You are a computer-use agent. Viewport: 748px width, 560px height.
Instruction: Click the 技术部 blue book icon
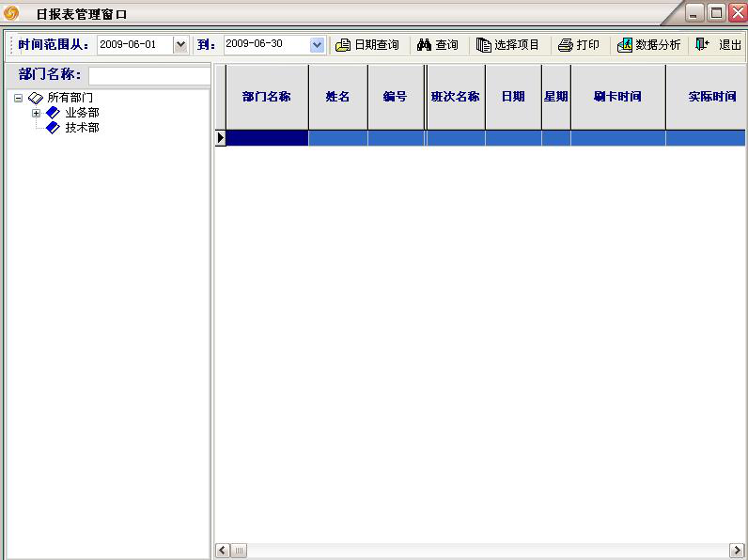53,128
